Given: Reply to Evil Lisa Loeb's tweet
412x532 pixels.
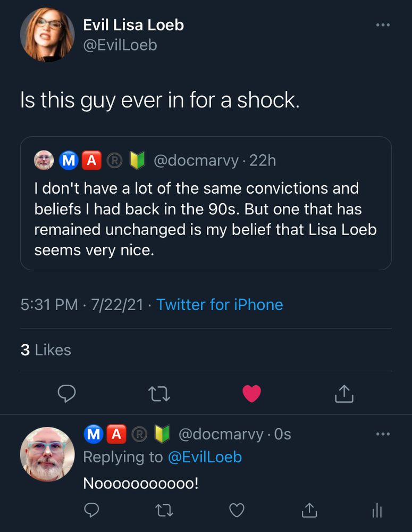Looking at the screenshot, I should click(x=66, y=394).
